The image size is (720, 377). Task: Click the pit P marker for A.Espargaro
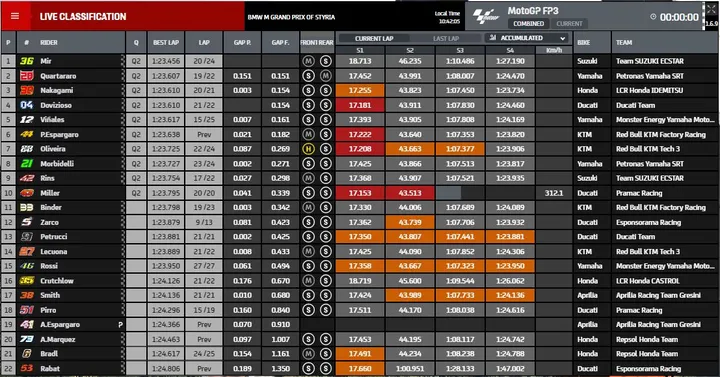click(x=120, y=325)
